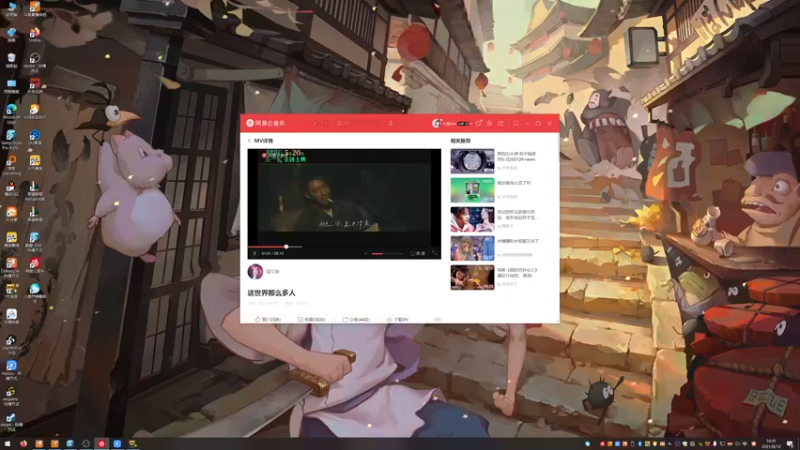This screenshot has height=450, width=800.
Task: Return from MV details using the back chevron
Action: (x=249, y=141)
